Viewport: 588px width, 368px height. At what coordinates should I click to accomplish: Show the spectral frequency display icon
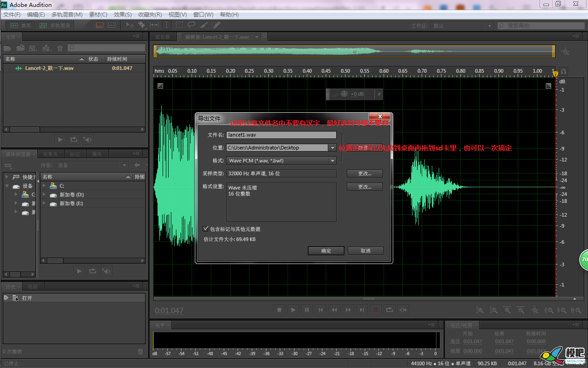tap(99, 25)
